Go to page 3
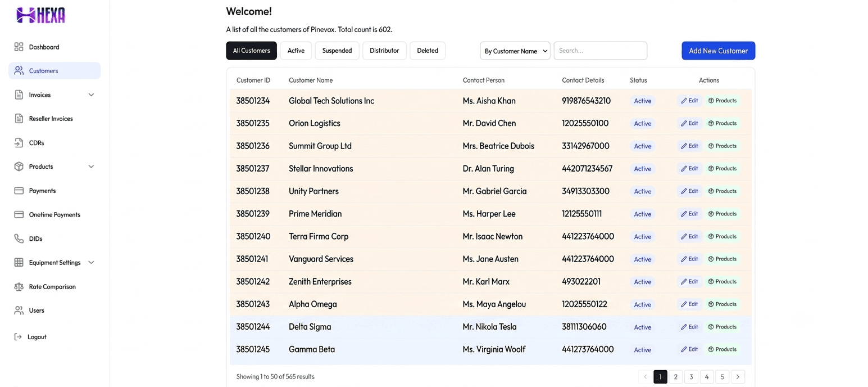Viewport: 868px width, 387px height. coord(691,377)
